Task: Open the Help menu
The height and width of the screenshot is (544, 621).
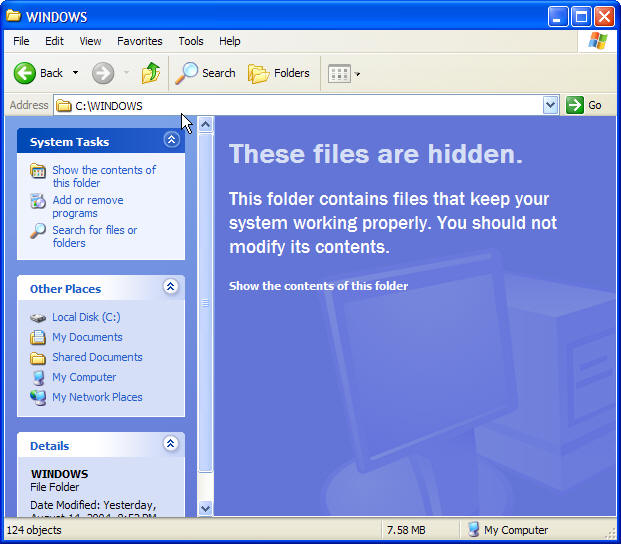Action: pos(230,41)
